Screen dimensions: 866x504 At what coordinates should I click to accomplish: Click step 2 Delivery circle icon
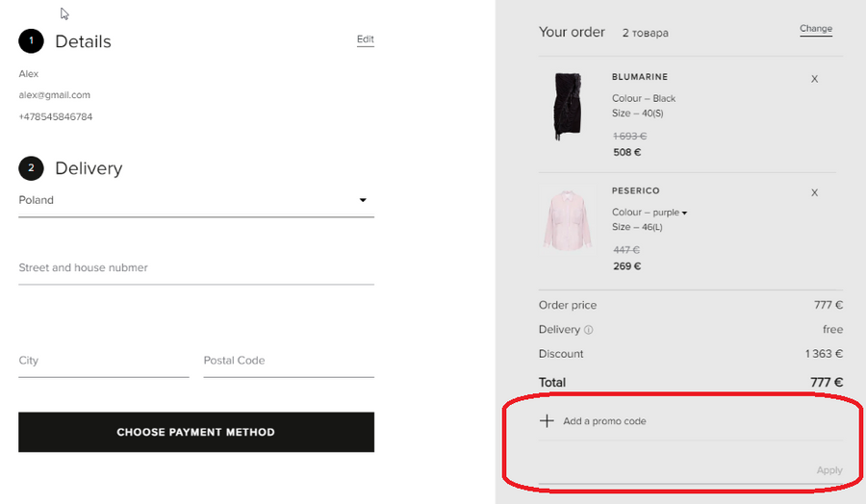pyautogui.click(x=31, y=168)
